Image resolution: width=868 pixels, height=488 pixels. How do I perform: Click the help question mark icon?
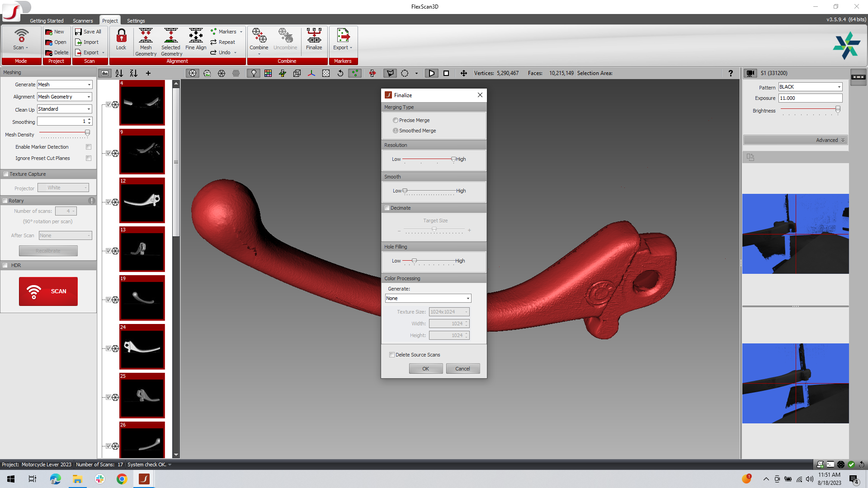731,73
